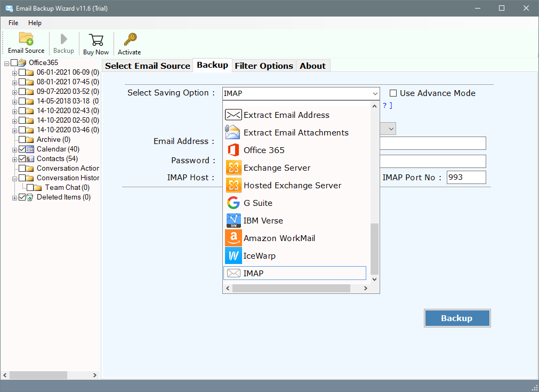The image size is (539, 392).
Task: Select Exchange Server option text
Action: [x=277, y=168]
